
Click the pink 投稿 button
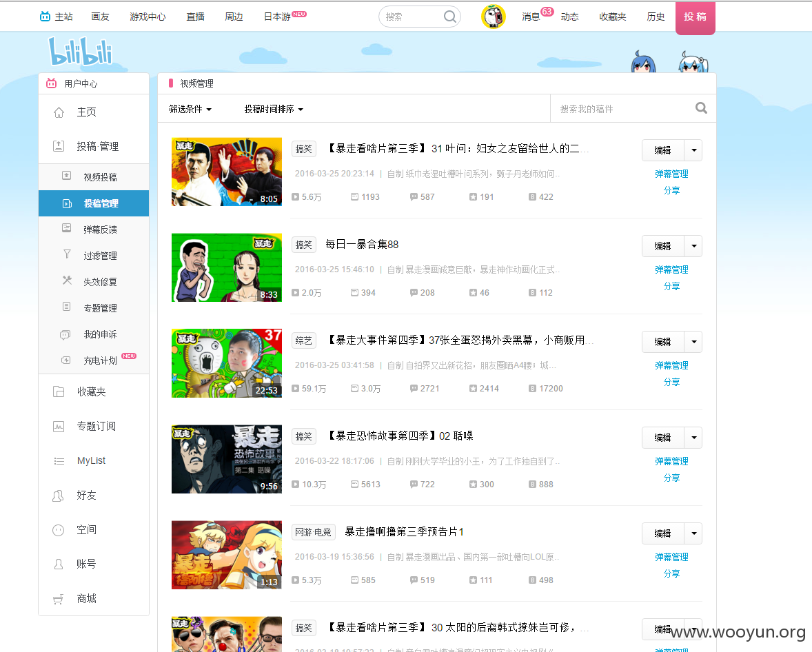click(x=695, y=17)
